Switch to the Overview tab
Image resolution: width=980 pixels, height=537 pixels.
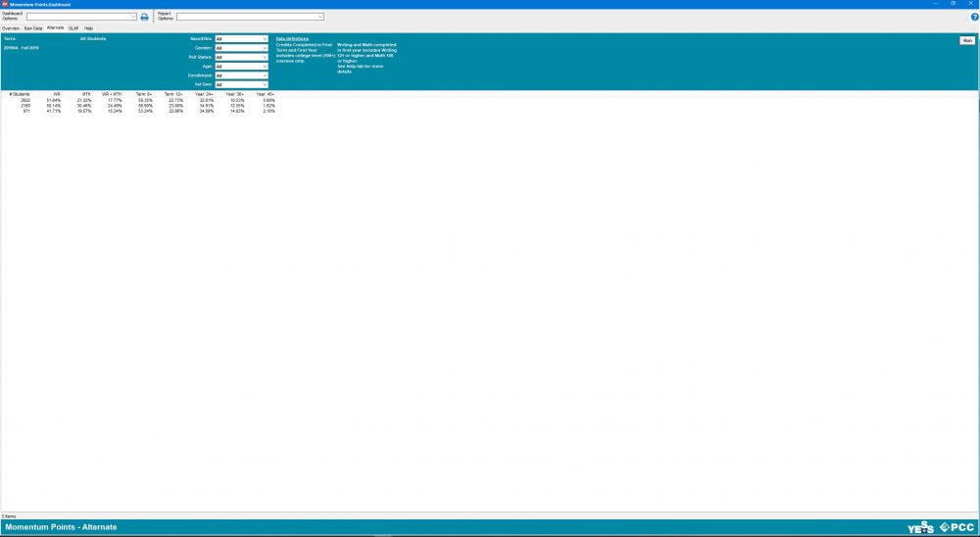pos(11,28)
